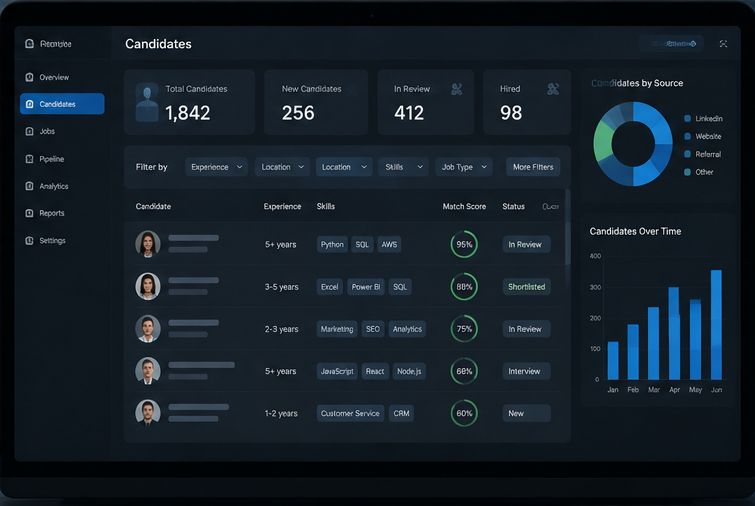This screenshot has height=506, width=755.
Task: Click avatar of the 75% match candidate
Action: point(148,329)
